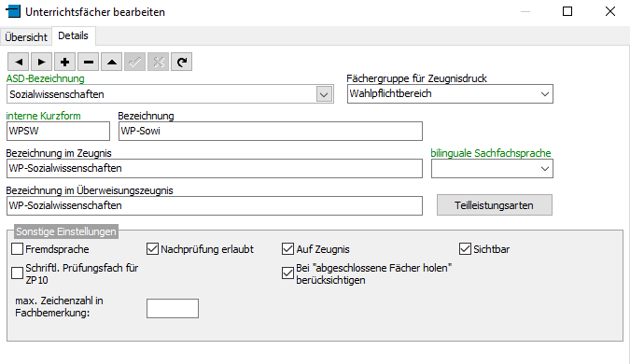This screenshot has width=630, height=364.
Task: Uncheck the Sichtbar checkbox
Action: [466, 249]
